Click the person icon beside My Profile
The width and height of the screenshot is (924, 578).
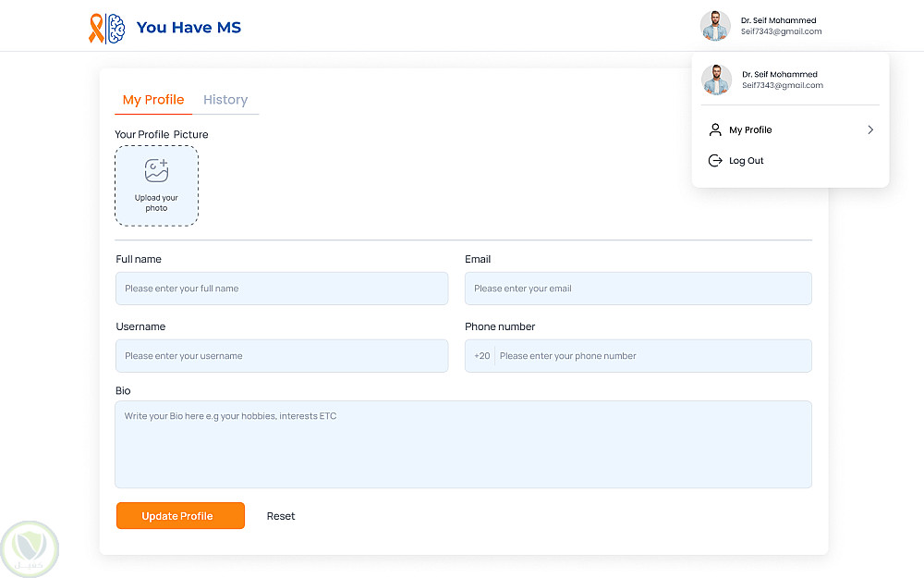715,130
